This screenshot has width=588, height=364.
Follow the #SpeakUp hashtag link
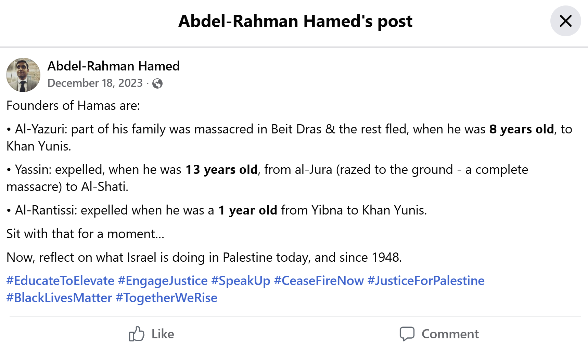241,281
